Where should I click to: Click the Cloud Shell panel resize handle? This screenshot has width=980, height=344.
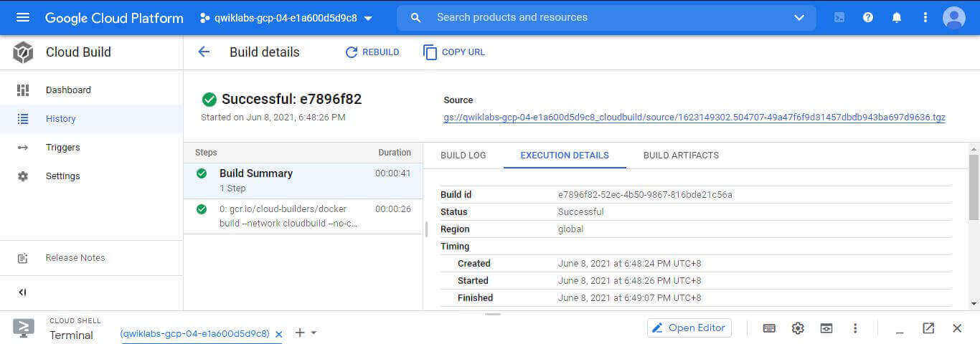click(493, 314)
